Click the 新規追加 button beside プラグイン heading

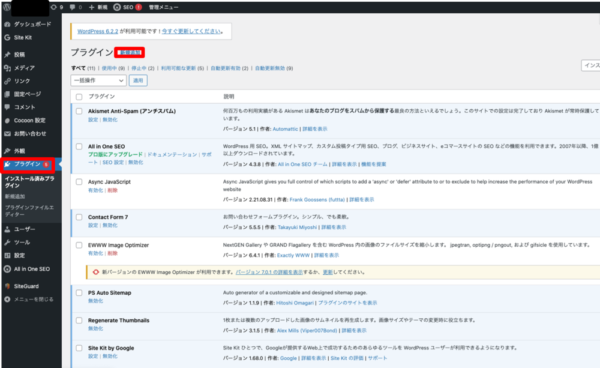tap(129, 52)
